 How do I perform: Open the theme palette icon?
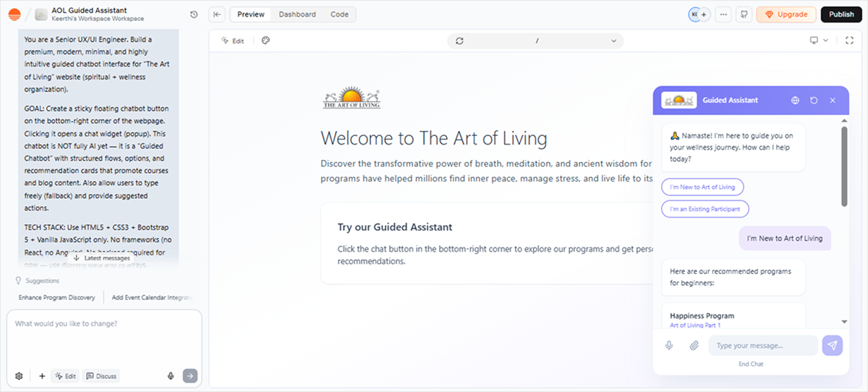click(265, 41)
